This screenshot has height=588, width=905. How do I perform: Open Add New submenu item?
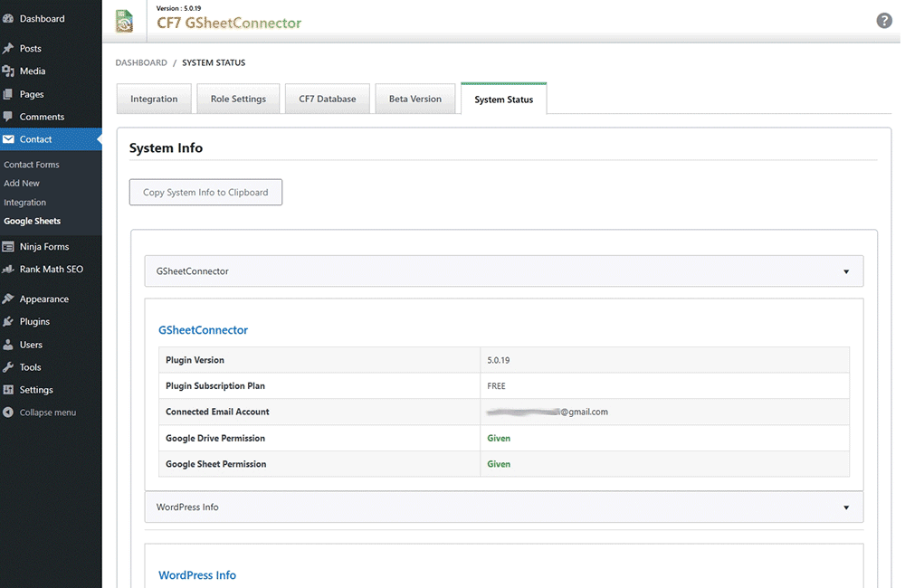(x=22, y=183)
